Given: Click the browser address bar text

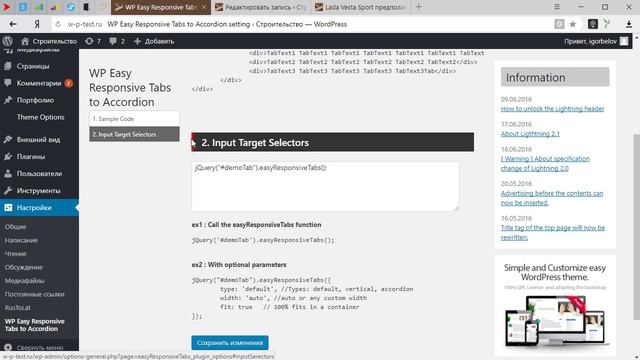Looking at the screenshot, I should (227, 24).
